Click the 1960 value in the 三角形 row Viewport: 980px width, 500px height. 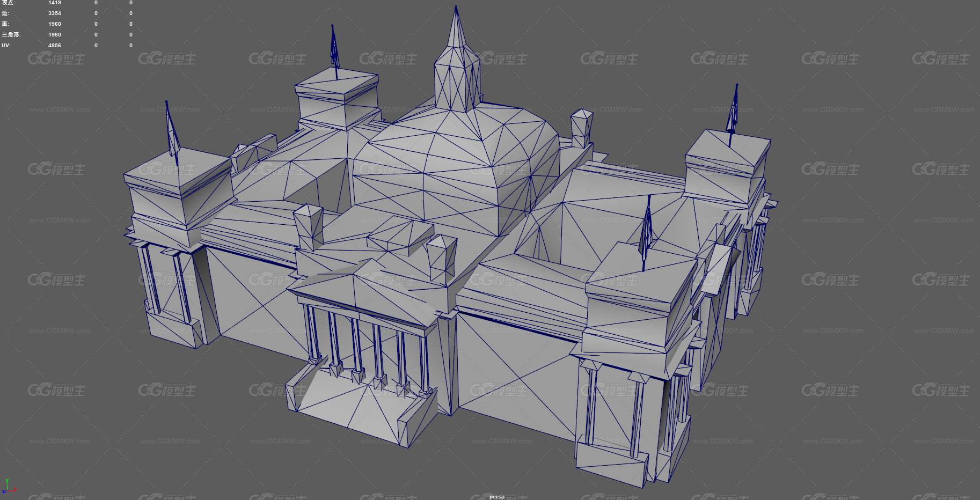55,35
